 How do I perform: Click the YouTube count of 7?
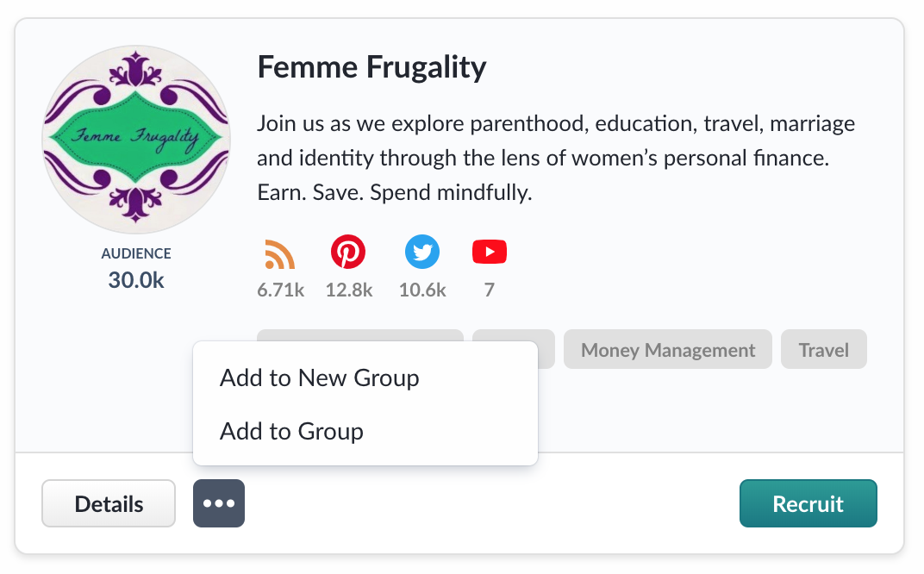click(x=489, y=290)
